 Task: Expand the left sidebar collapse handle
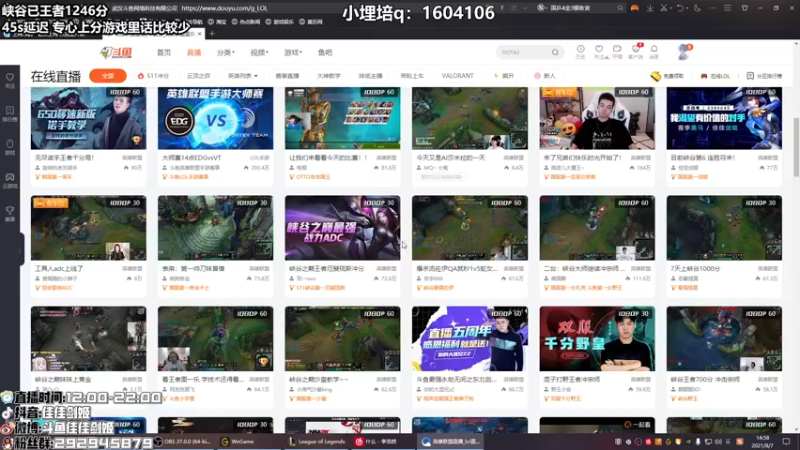pos(21,249)
